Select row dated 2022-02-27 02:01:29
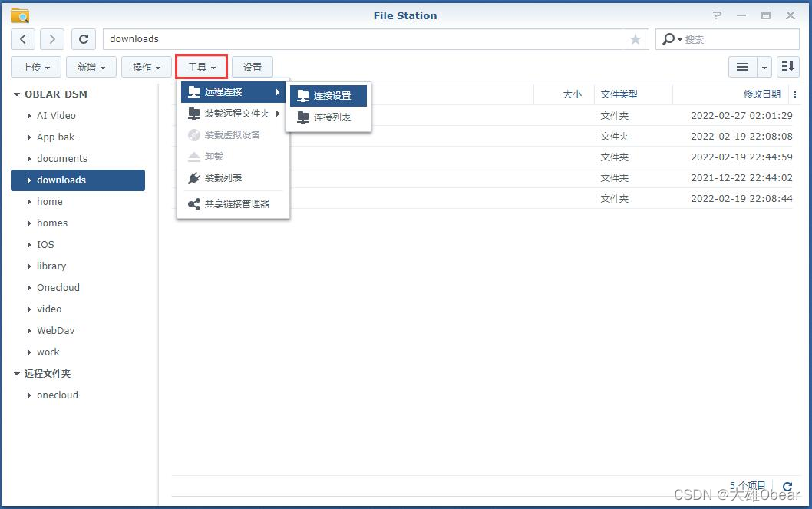The image size is (812, 509). 482,115
